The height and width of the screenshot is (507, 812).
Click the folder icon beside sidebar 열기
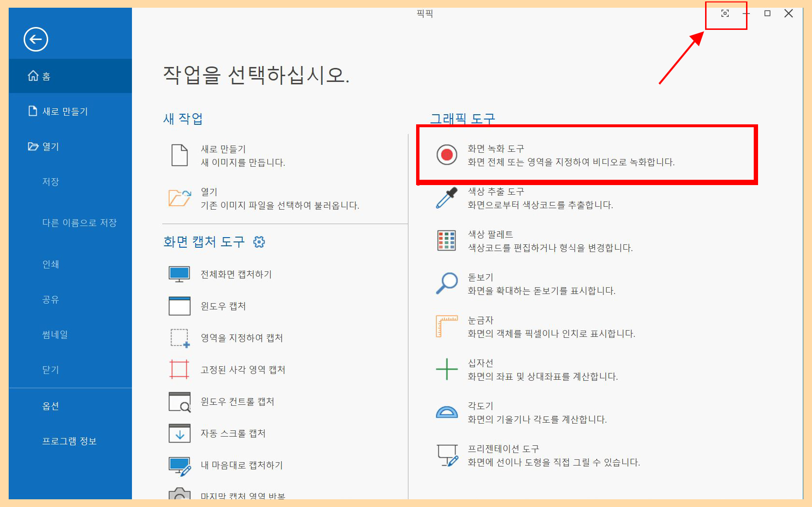pos(33,146)
